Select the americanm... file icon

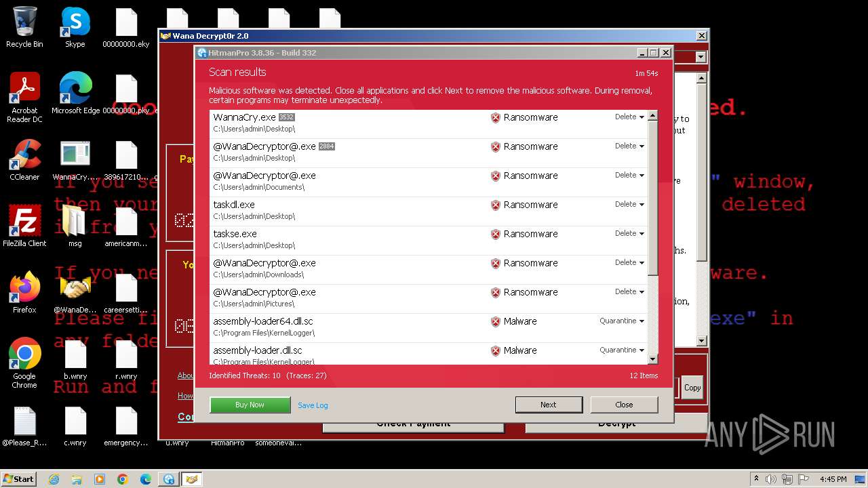click(126, 226)
